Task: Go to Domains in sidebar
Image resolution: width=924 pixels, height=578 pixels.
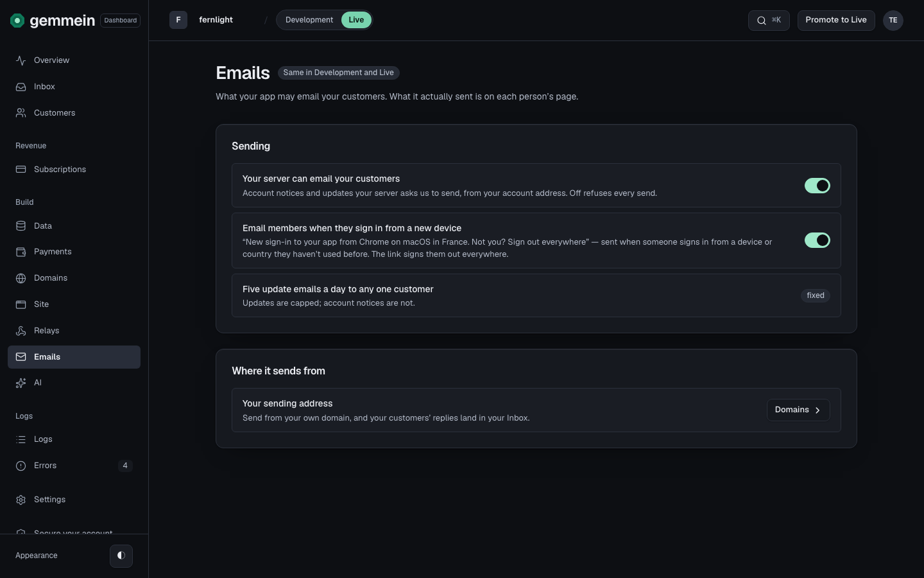Action: pyautogui.click(x=74, y=278)
